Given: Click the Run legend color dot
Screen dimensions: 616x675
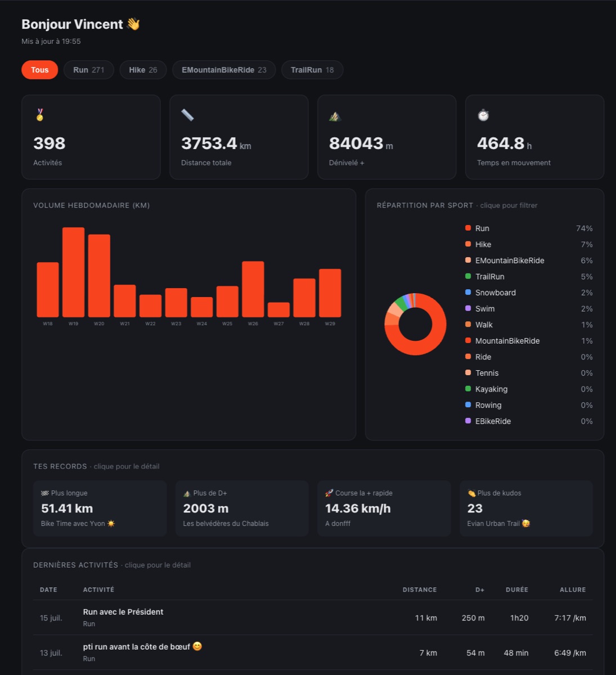Looking at the screenshot, I should [468, 228].
